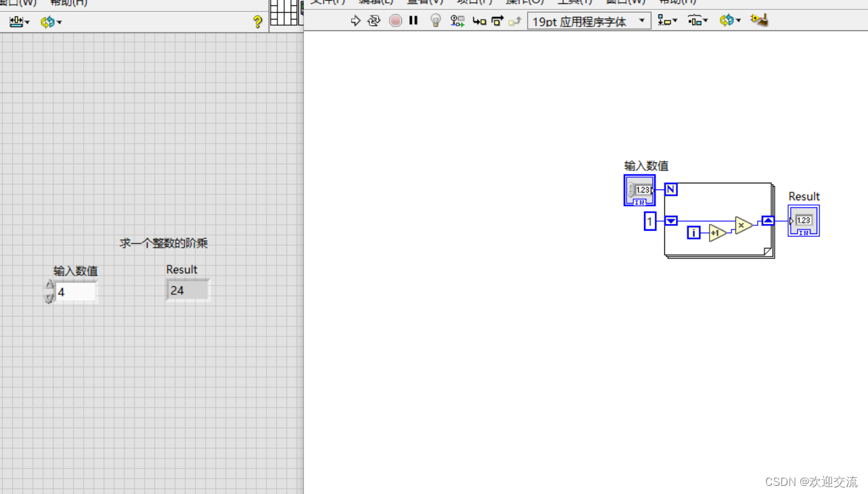Toggle Retain Wire Values button

pyautogui.click(x=458, y=21)
